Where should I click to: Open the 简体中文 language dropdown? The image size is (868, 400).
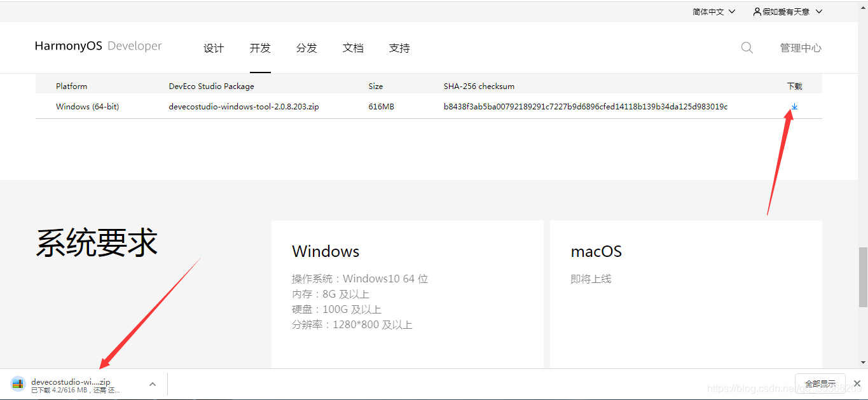713,11
